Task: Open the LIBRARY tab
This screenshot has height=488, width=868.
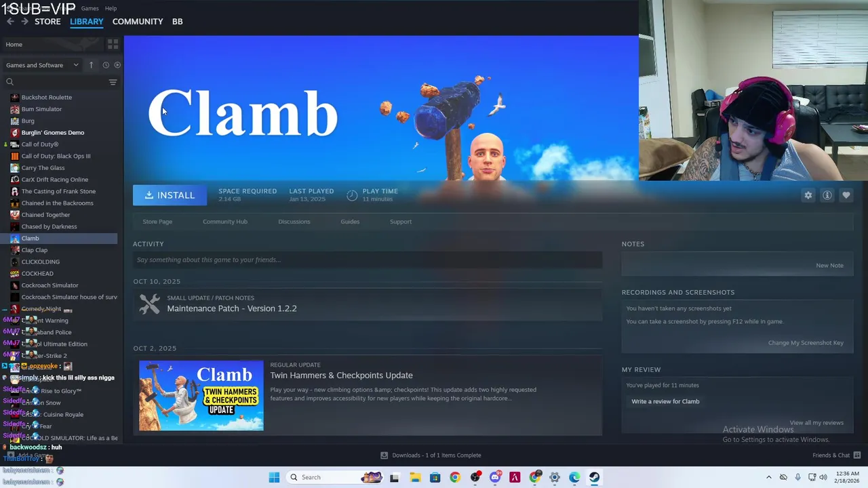Action: [x=87, y=22]
